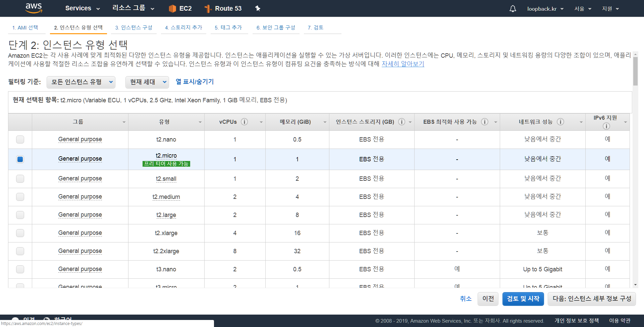
Task: Click the t2.small type link
Action: [x=166, y=179]
